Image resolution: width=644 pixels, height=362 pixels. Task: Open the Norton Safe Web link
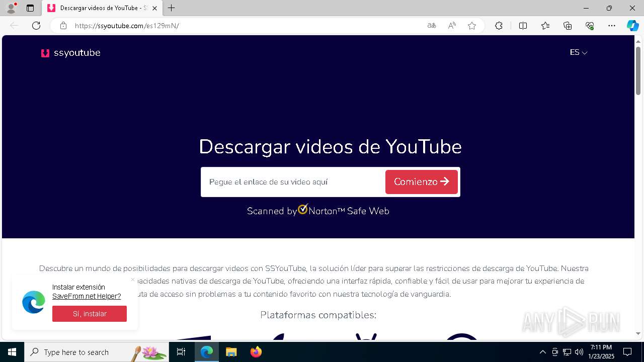(x=318, y=211)
